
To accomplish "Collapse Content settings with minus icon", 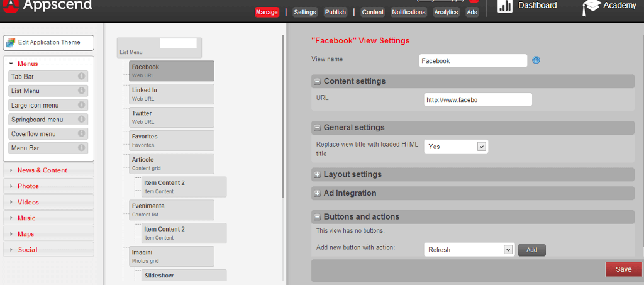I will (x=317, y=81).
